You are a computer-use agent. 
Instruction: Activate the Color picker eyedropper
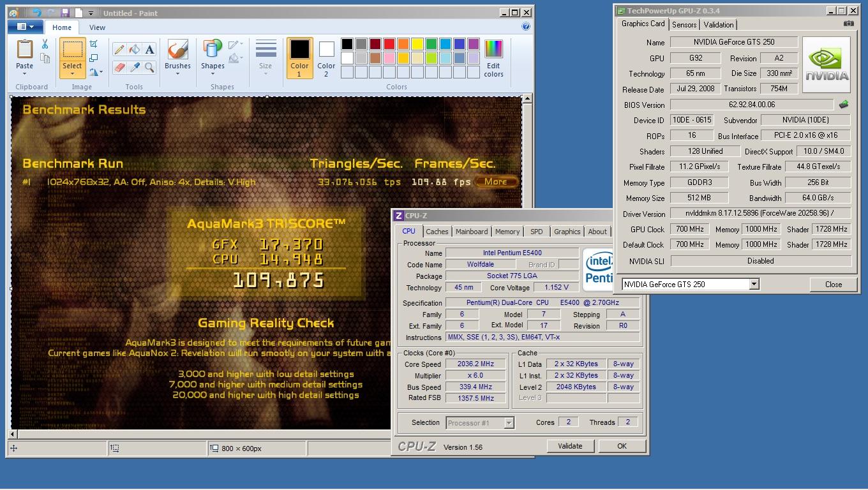click(x=134, y=67)
